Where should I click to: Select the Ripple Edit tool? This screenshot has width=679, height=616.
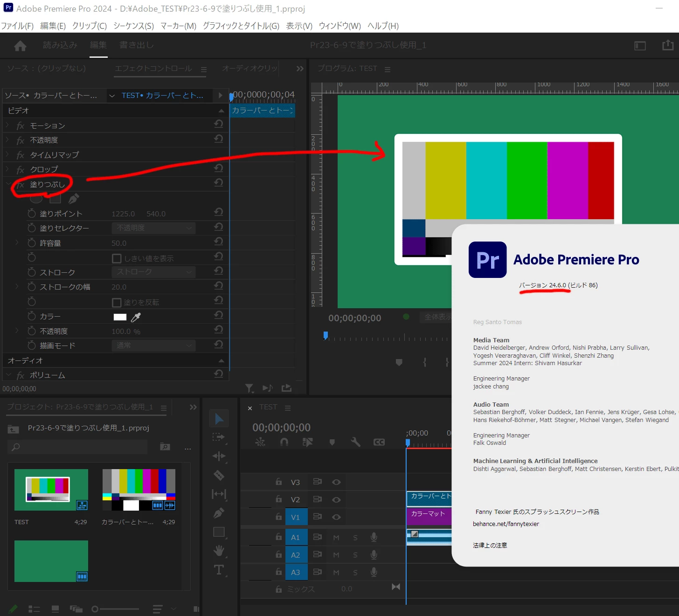click(x=219, y=456)
